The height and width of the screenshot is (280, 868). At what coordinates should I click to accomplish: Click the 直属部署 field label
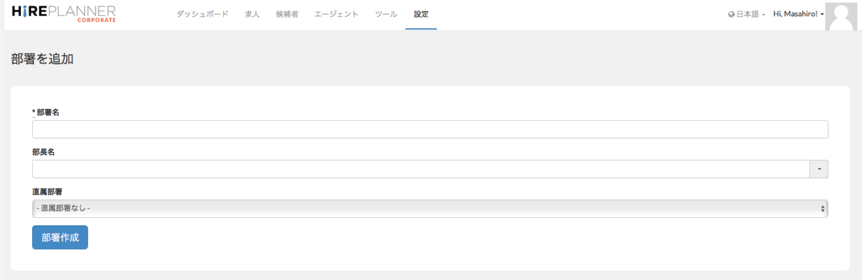[47, 191]
